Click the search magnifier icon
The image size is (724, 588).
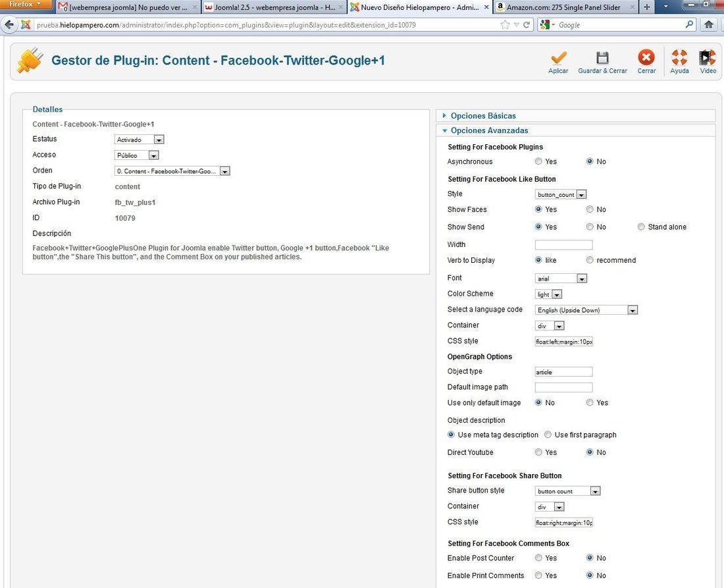689,24
